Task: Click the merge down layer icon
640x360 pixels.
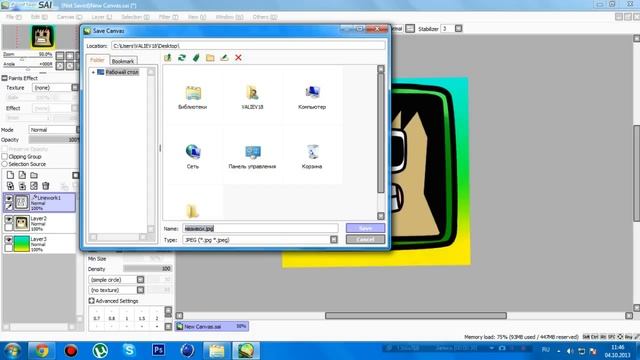Action: (22, 186)
